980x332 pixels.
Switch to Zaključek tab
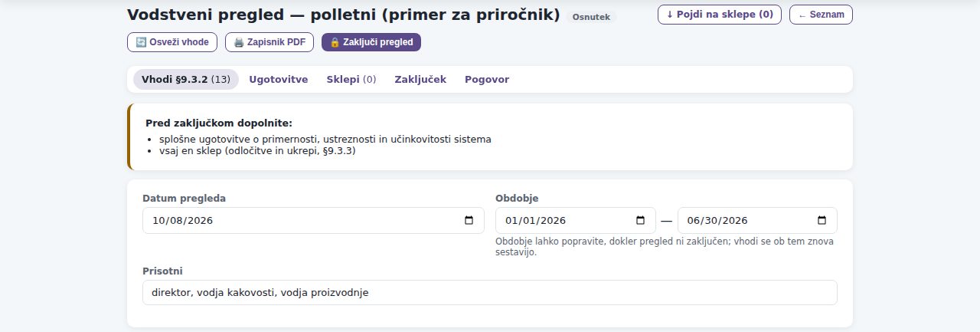(420, 80)
